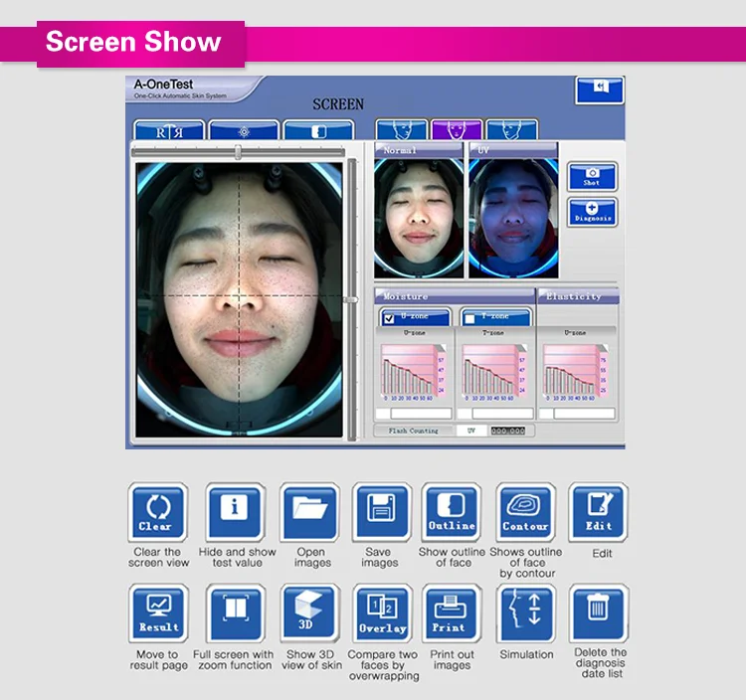Screen dimensions: 746x700
Task: Save images using the floppy disk icon
Action: tap(381, 512)
